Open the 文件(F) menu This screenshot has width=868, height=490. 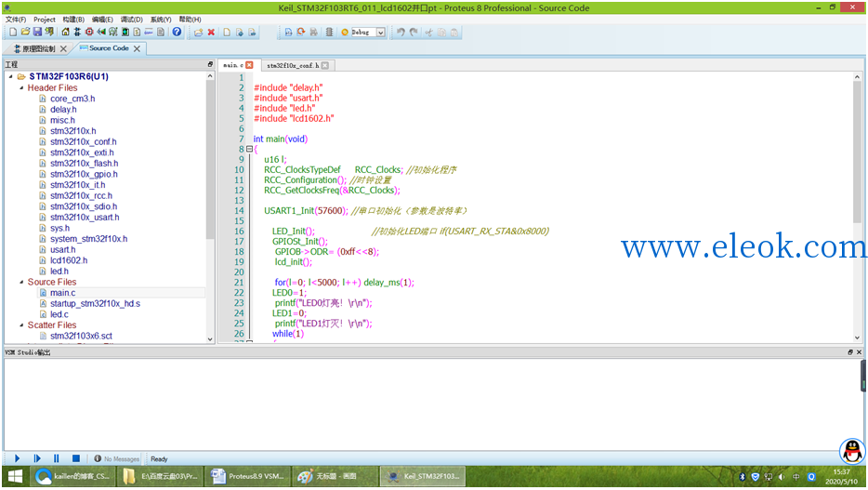pos(16,20)
